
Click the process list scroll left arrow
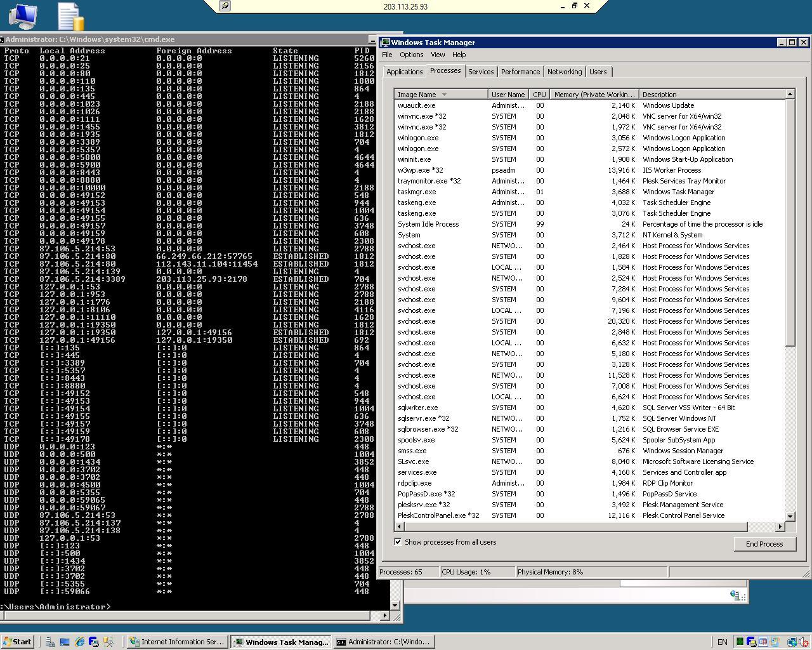[x=399, y=526]
